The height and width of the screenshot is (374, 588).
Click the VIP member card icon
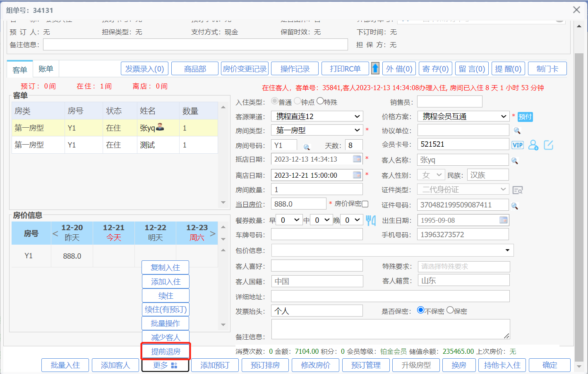(518, 145)
